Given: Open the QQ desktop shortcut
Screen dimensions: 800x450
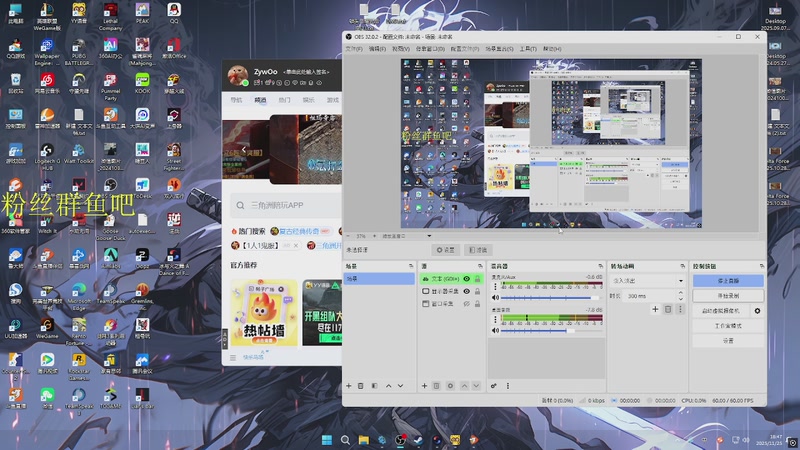Looking at the screenshot, I should click(x=174, y=13).
